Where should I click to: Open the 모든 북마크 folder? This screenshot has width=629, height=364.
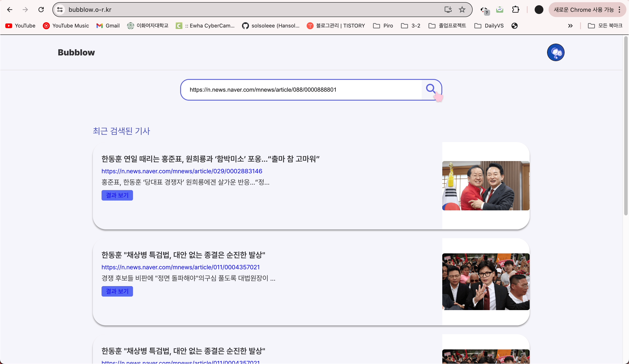(605, 26)
